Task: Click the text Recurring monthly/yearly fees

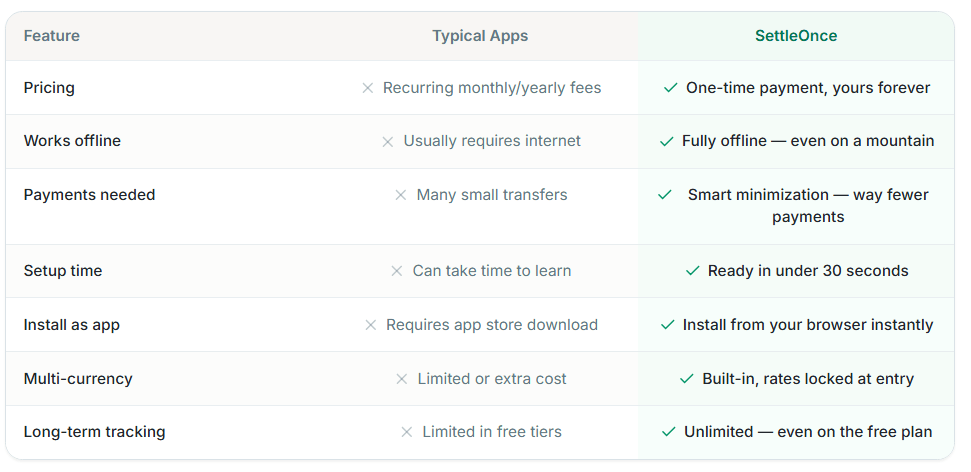Action: [492, 88]
